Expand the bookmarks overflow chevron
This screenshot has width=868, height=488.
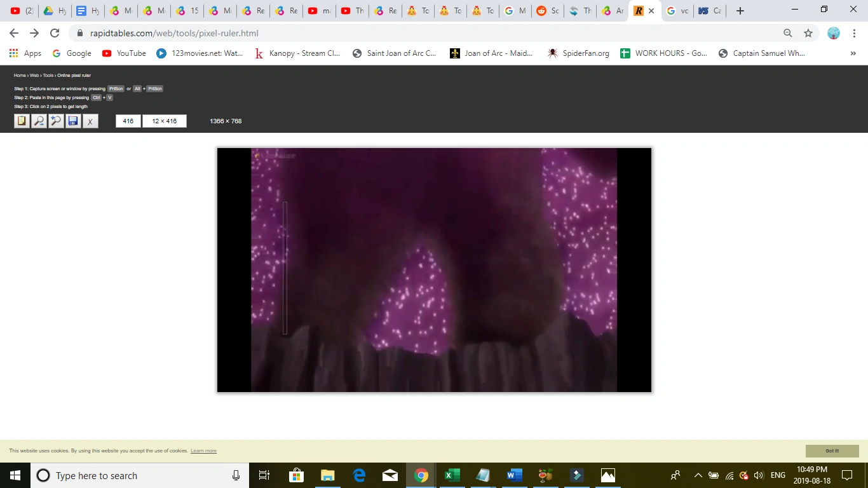click(x=853, y=53)
